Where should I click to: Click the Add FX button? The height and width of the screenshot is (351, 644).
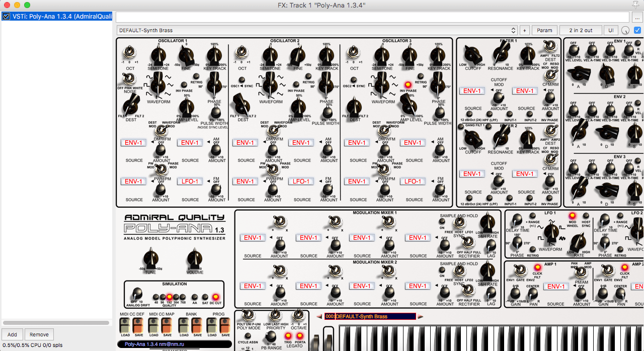click(12, 334)
